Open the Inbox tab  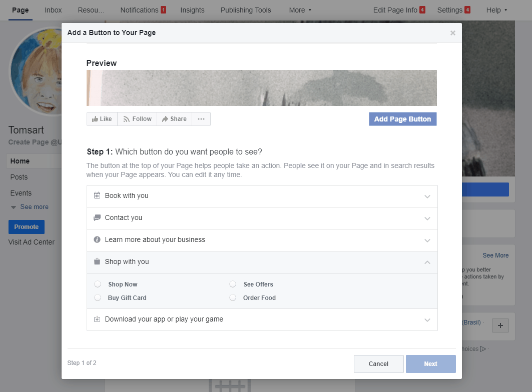tap(53, 10)
